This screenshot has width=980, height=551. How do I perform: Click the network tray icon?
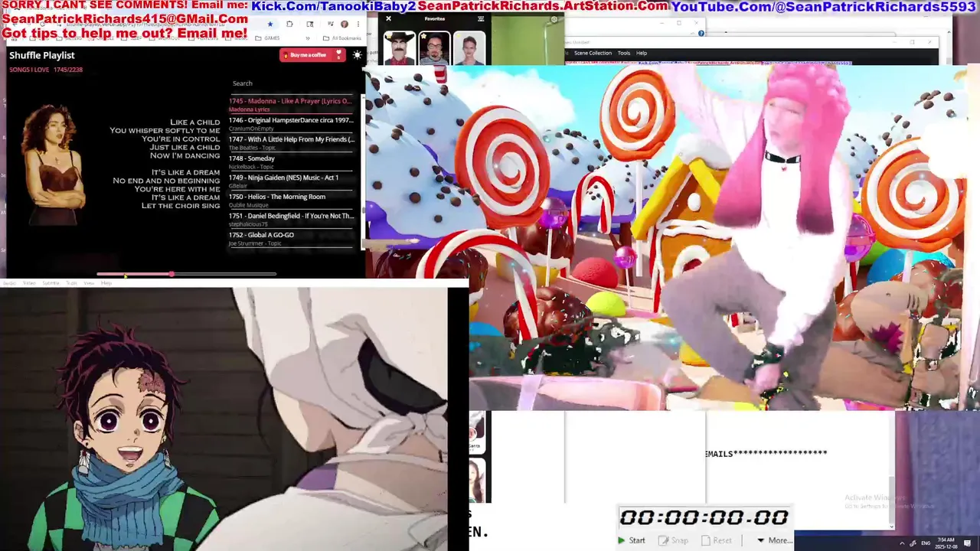(913, 543)
